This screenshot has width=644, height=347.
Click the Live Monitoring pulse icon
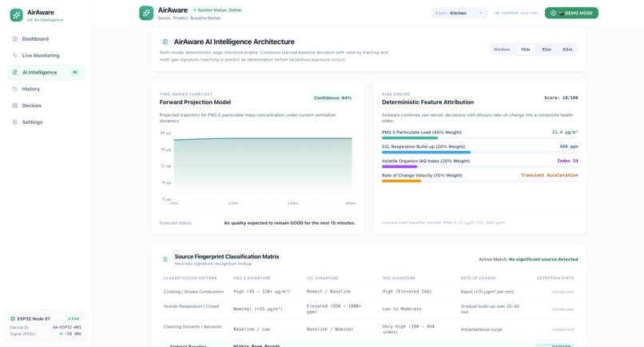coord(15,55)
